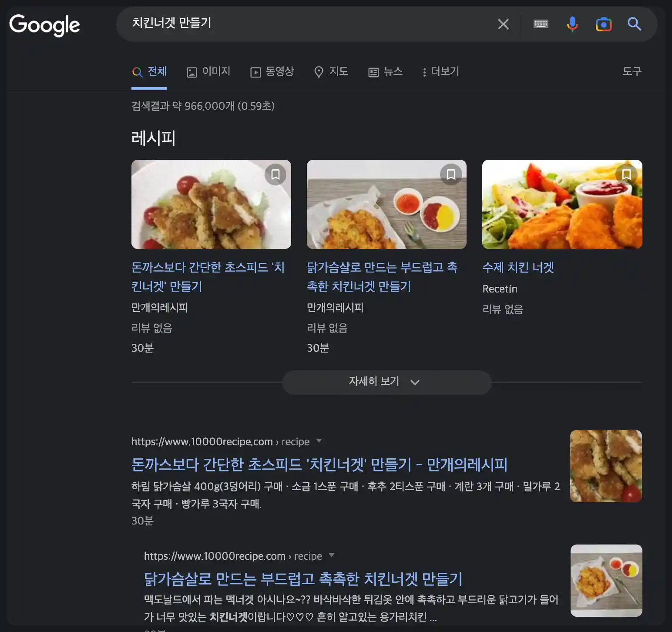Bookmark the 닭가슴살로 만드는 recipe card
672x632 pixels.
(451, 175)
